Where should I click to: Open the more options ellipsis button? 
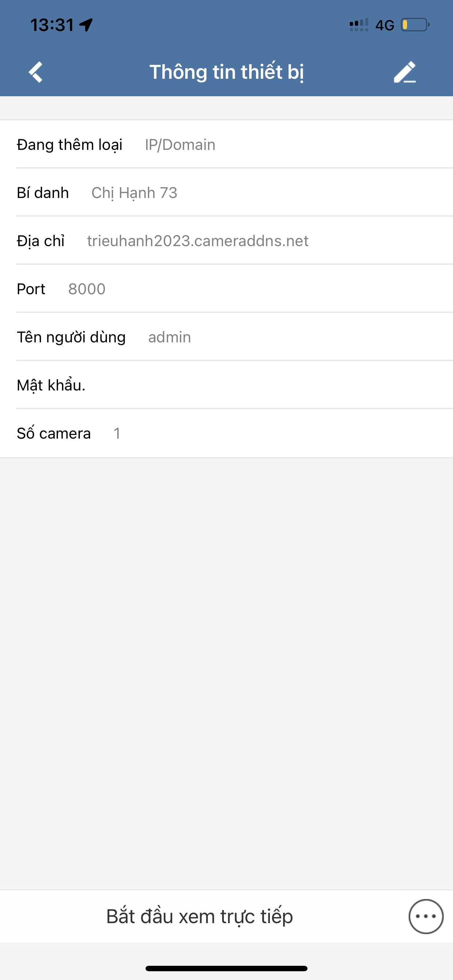pos(426,916)
